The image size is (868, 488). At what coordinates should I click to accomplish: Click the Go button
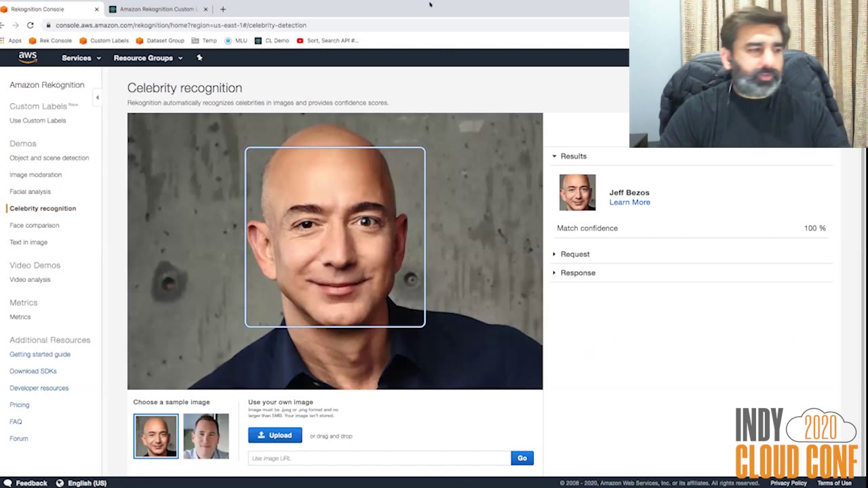coord(522,458)
